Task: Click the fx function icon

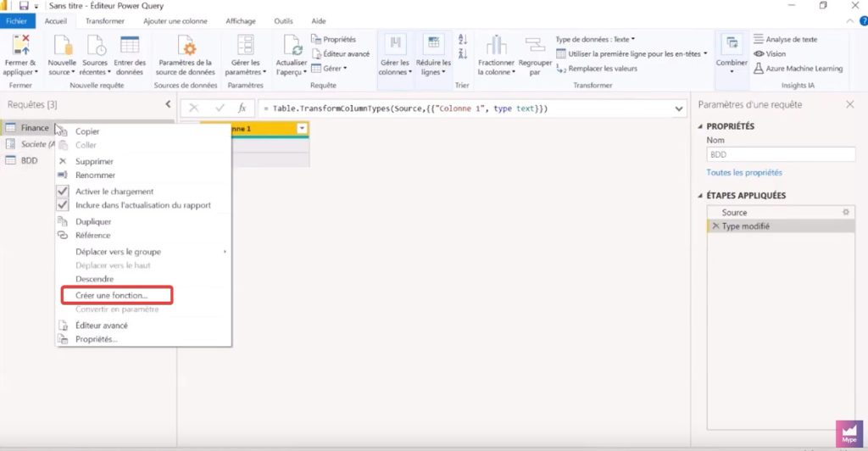Action: pos(242,108)
